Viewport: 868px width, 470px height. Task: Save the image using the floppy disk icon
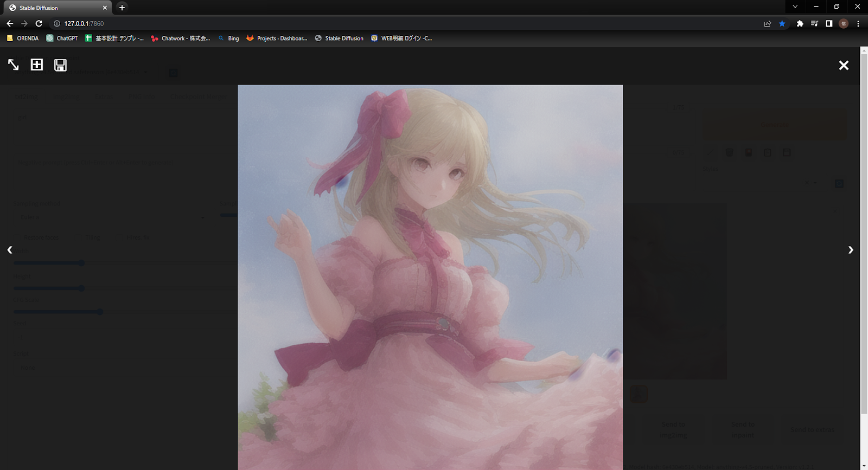(60, 65)
